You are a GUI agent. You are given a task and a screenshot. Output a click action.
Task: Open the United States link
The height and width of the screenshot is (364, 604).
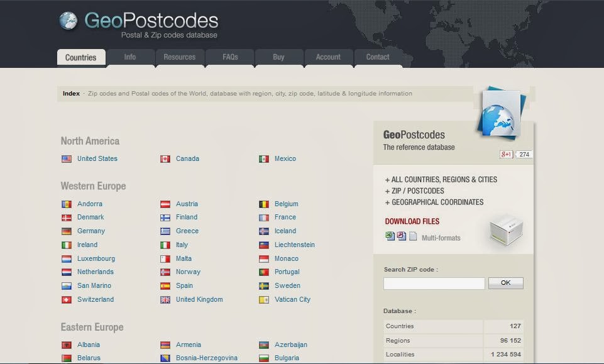[97, 158]
